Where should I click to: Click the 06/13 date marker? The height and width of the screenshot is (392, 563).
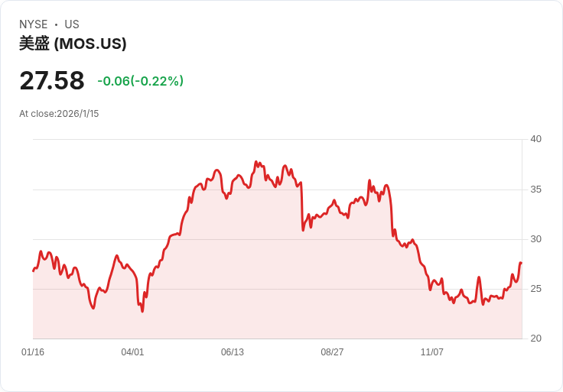[x=233, y=352]
